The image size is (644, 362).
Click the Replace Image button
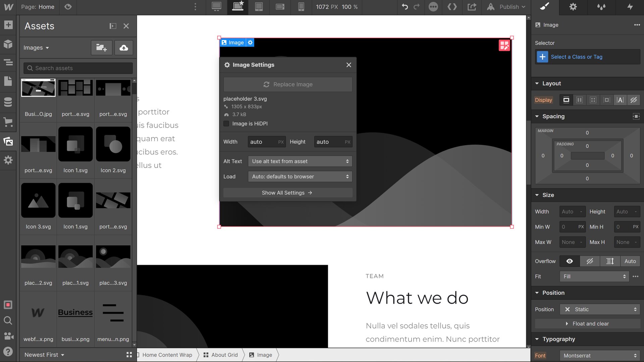coord(288,84)
